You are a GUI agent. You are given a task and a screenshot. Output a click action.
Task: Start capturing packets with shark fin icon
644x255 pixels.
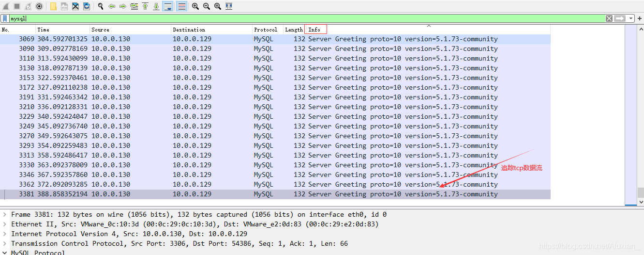pyautogui.click(x=6, y=6)
